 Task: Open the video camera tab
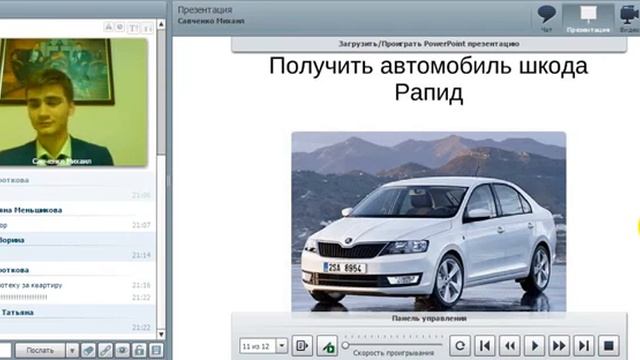[629, 19]
